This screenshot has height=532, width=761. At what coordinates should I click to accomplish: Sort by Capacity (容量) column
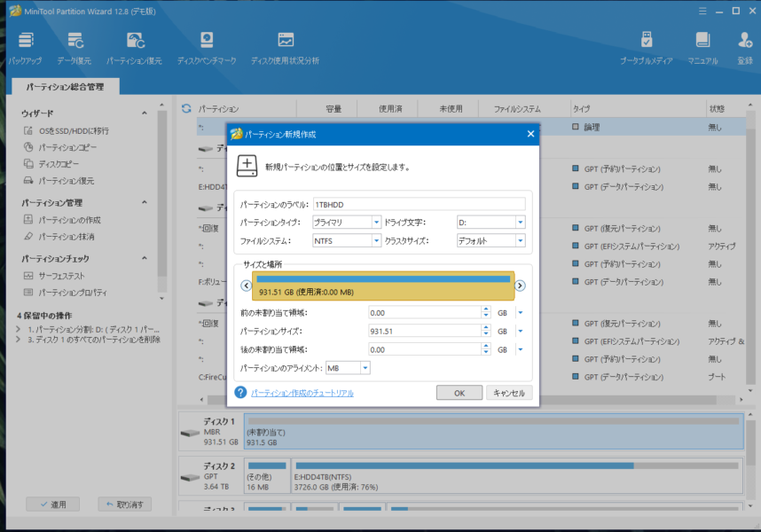(x=333, y=109)
